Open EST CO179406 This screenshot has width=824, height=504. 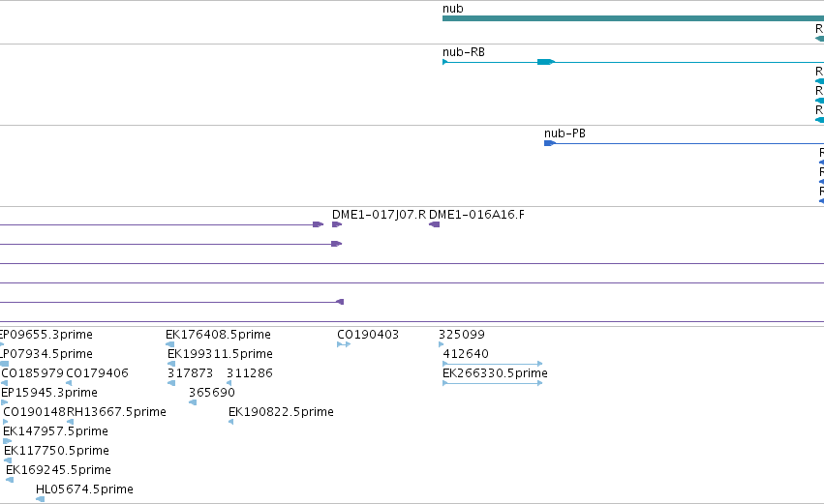coord(97,373)
